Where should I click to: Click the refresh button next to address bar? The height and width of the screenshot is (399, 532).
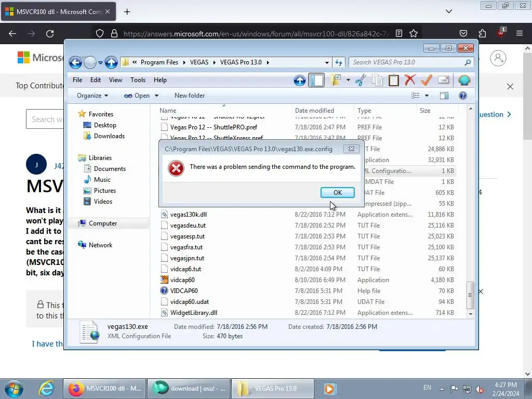[x=339, y=62]
